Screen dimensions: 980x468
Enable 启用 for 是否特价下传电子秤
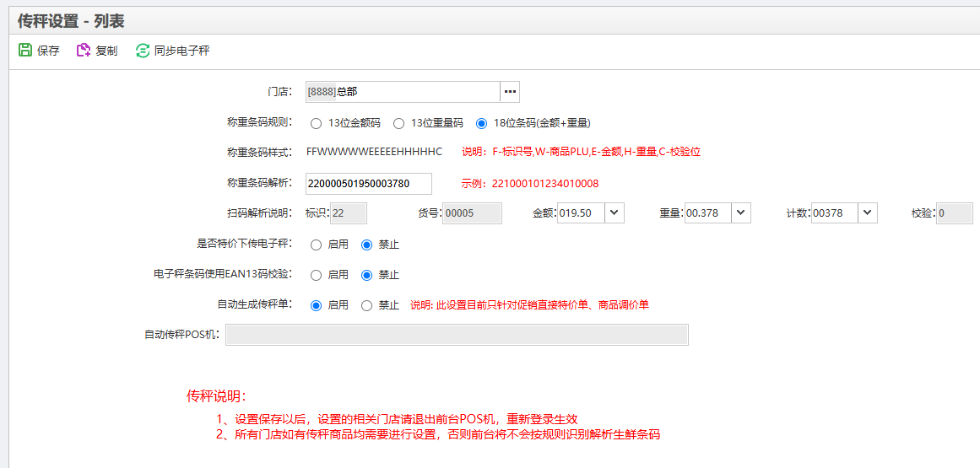click(317, 245)
